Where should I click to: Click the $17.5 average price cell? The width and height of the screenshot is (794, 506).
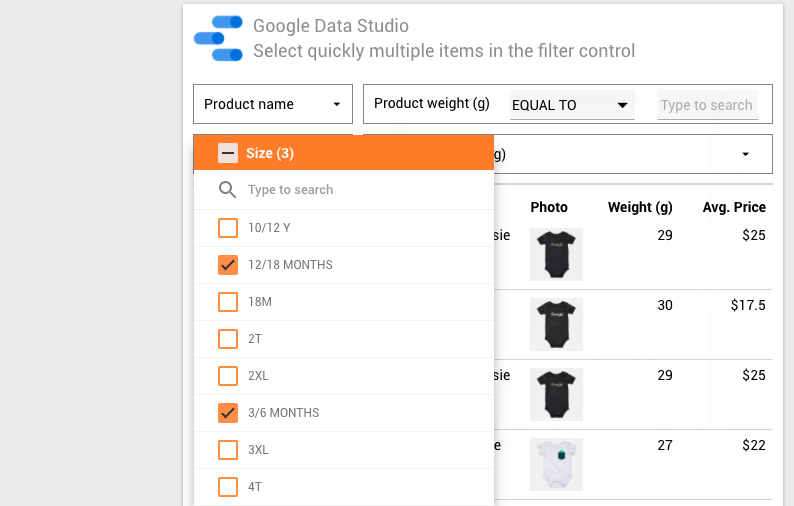(x=748, y=305)
